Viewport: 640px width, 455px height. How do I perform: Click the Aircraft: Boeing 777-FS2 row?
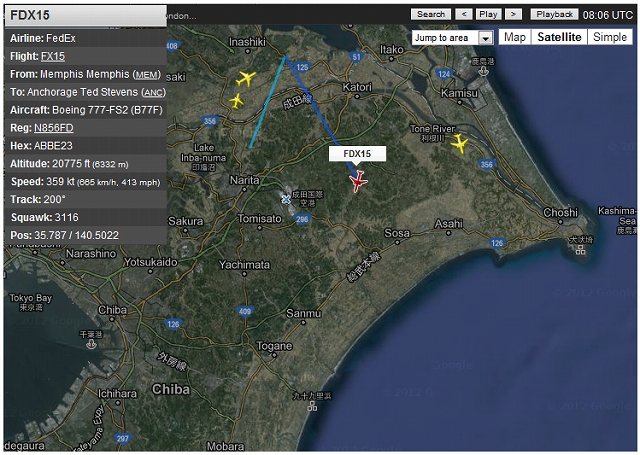86,110
